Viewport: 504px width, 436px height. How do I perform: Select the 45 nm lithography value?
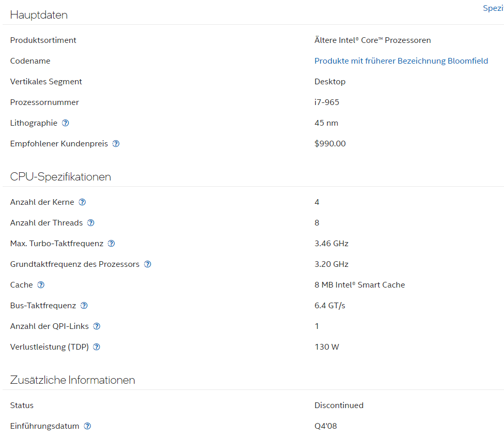pos(326,123)
